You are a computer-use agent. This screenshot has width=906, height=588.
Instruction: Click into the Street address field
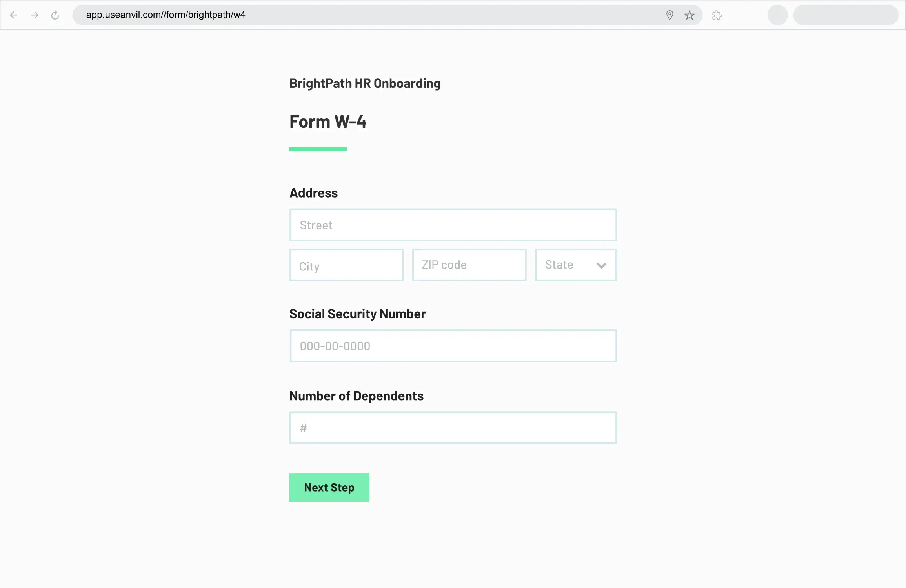(x=453, y=224)
